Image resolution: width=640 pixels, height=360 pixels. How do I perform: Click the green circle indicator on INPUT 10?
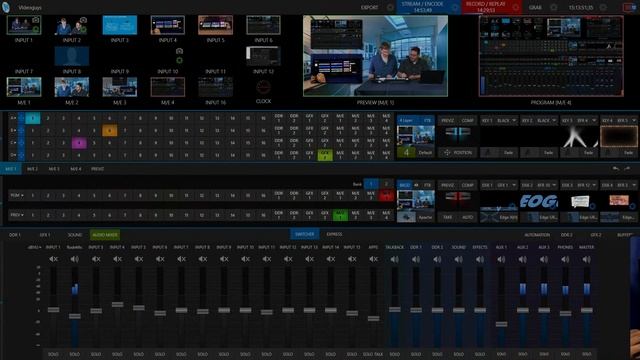[179, 60]
